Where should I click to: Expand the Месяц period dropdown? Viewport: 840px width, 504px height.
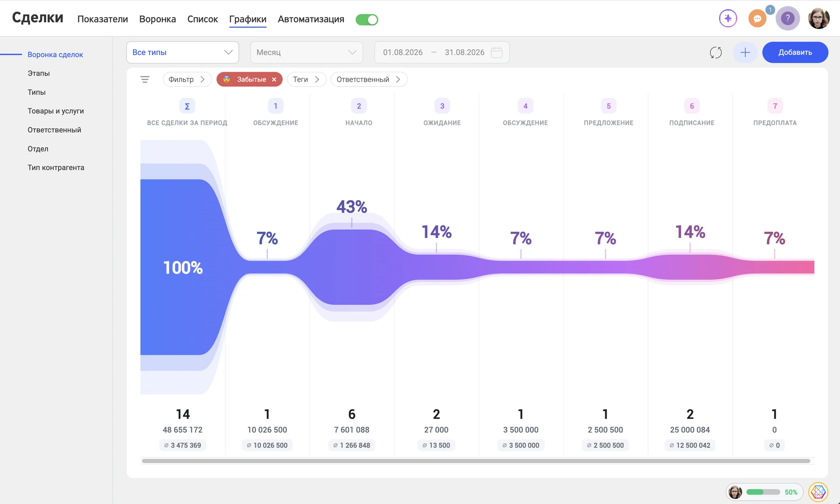point(307,53)
